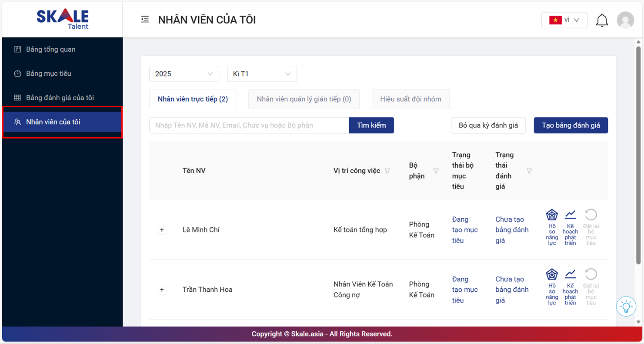This screenshot has width=644, height=344.
Task: Collapse the sidebar with the menu fold icon
Action: click(x=145, y=20)
